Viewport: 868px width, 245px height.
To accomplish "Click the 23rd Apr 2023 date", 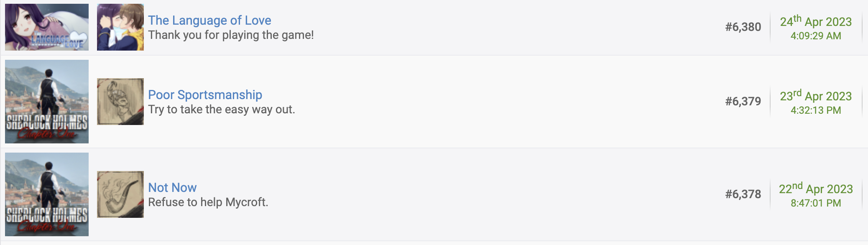I will 816,95.
